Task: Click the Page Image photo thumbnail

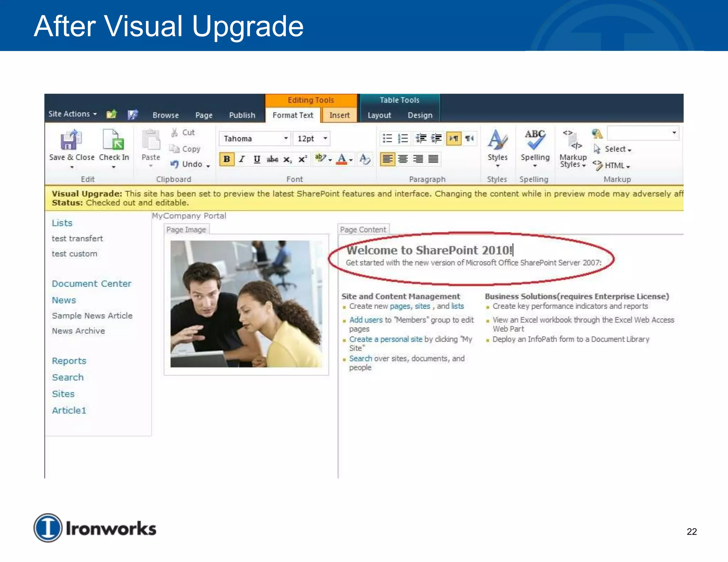Action: (x=246, y=304)
